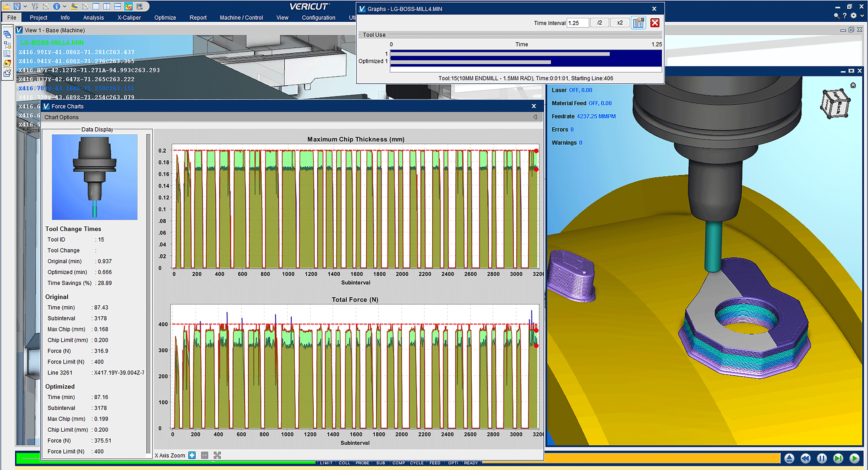The image size is (868, 470).
Task: Click the report list icon in the Graphs window
Action: pyautogui.click(x=638, y=23)
